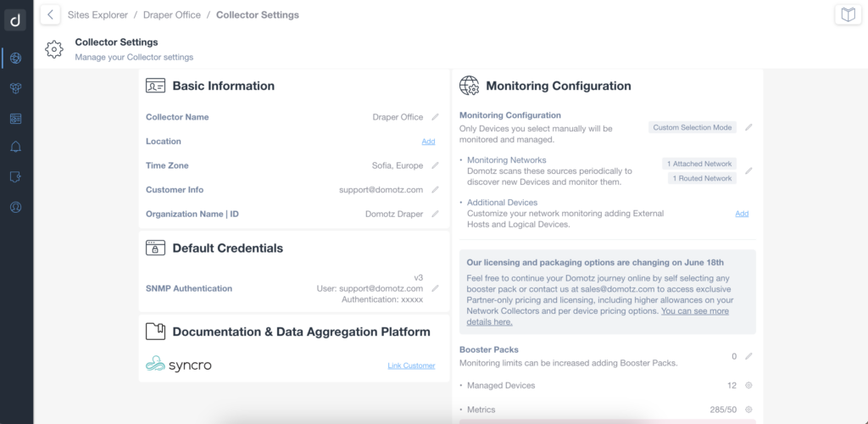The height and width of the screenshot is (424, 868).
Task: Add a Location link
Action: click(428, 141)
